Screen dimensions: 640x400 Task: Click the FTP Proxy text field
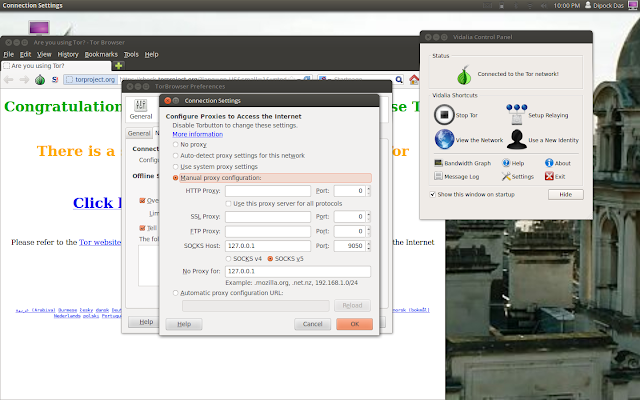pyautogui.click(x=268, y=231)
